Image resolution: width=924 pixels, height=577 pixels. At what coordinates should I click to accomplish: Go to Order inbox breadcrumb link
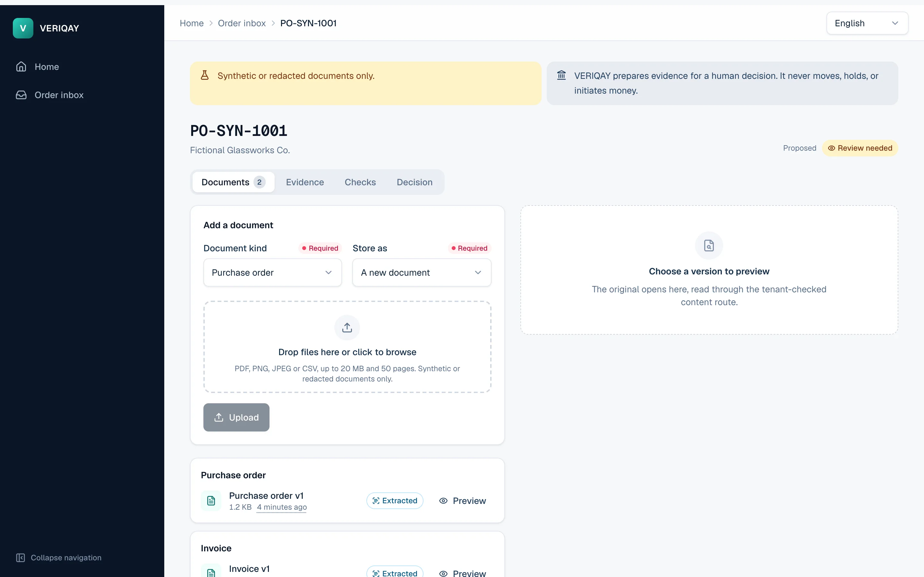tap(242, 23)
